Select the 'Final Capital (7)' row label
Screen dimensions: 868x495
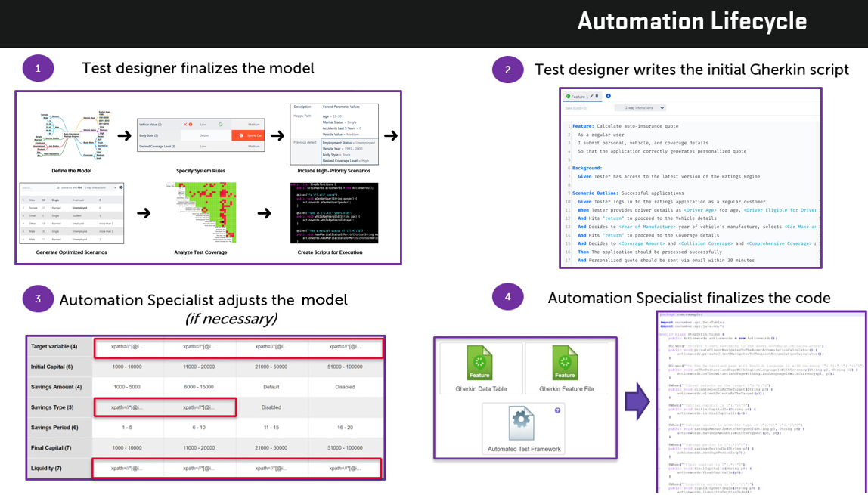(51, 448)
